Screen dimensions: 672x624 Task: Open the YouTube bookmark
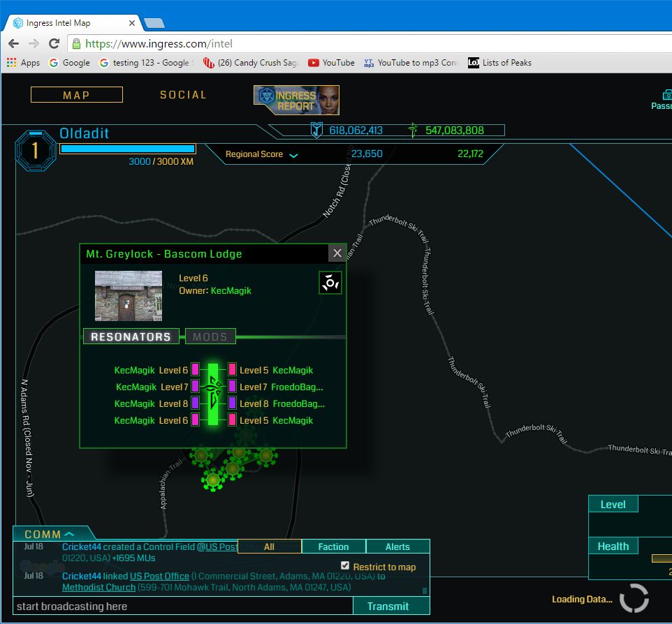point(331,63)
